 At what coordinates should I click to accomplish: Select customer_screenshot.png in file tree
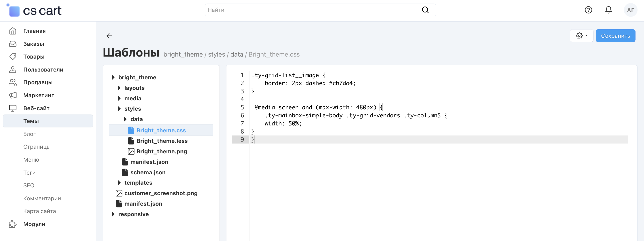click(161, 193)
